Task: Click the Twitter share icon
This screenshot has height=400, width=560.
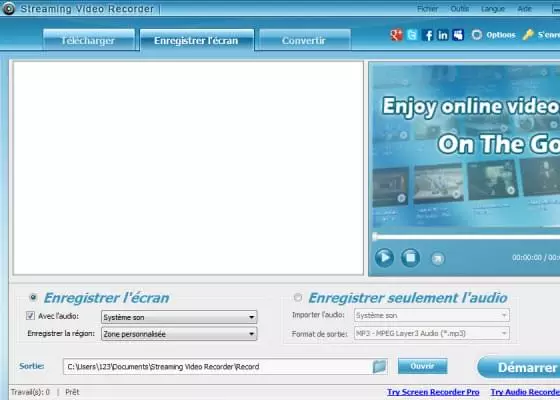Action: click(x=412, y=35)
